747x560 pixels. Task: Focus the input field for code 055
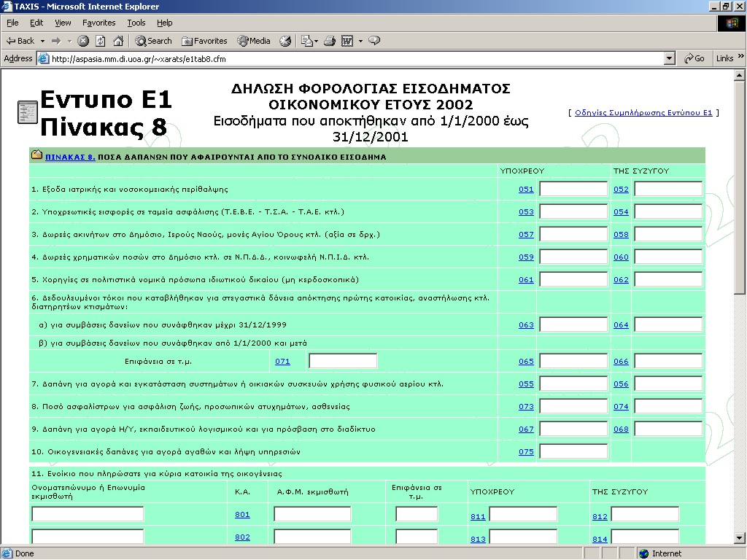(x=573, y=384)
